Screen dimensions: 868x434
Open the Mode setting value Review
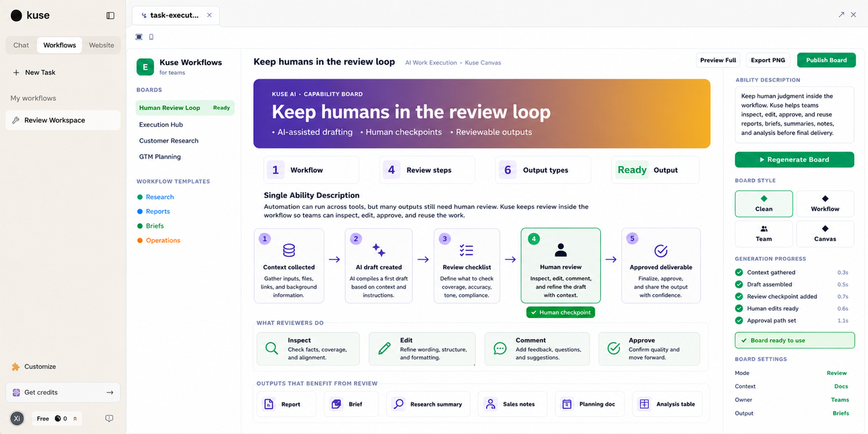(x=837, y=373)
